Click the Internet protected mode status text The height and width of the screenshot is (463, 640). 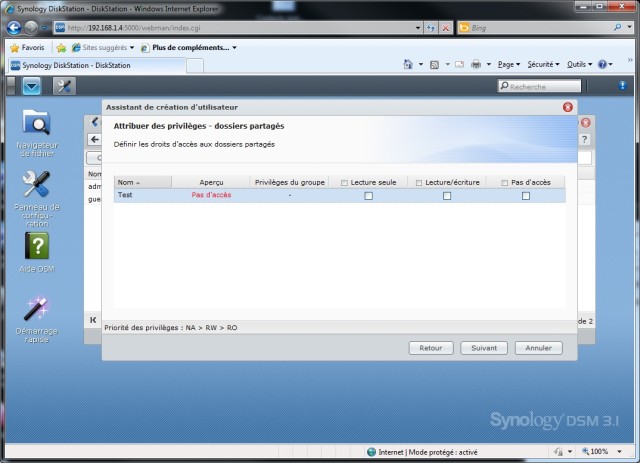point(428,452)
